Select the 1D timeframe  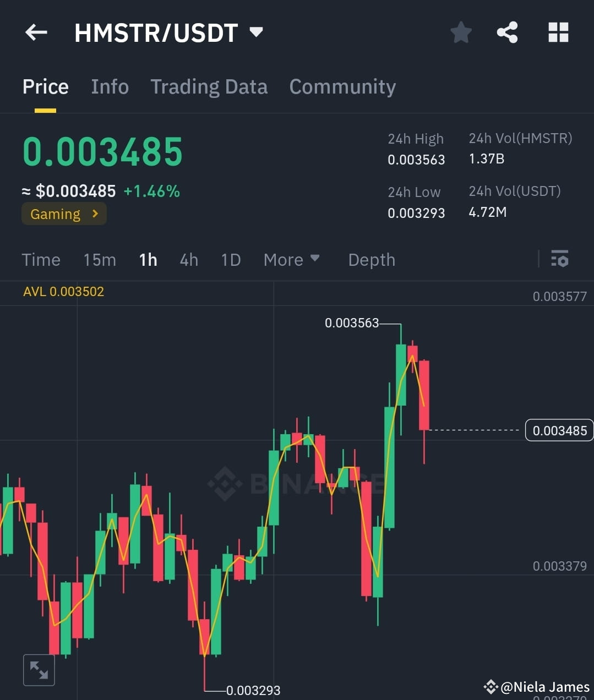(x=231, y=259)
